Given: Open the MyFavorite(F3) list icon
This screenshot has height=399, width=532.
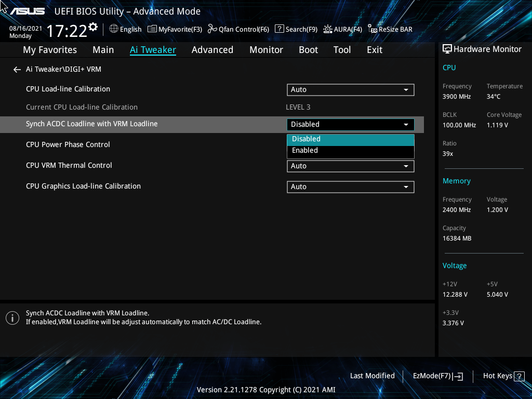Looking at the screenshot, I should 152,29.
